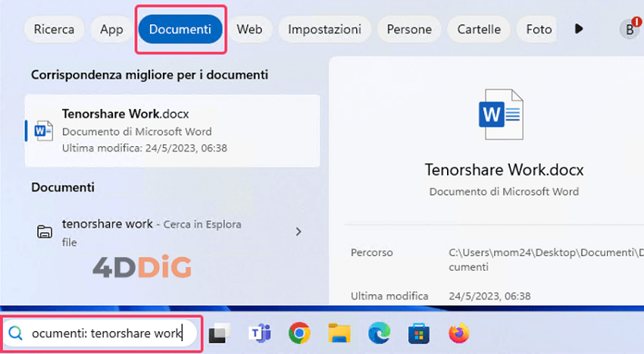Launch Firefox from the taskbar

point(459,334)
